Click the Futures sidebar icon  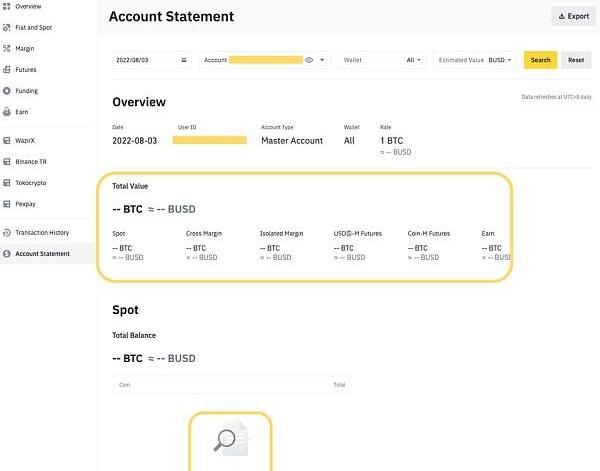tap(7, 70)
